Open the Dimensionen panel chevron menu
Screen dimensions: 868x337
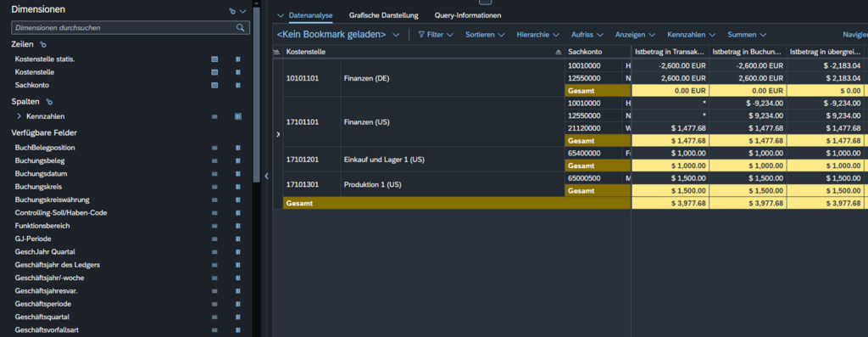click(x=242, y=11)
